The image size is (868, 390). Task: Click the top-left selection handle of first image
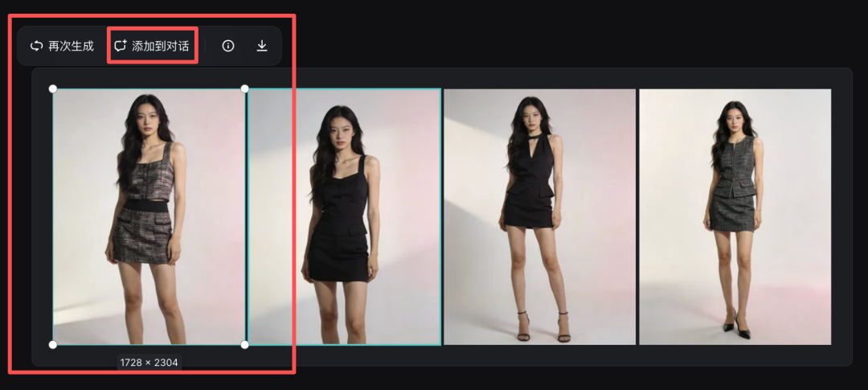tap(52, 88)
